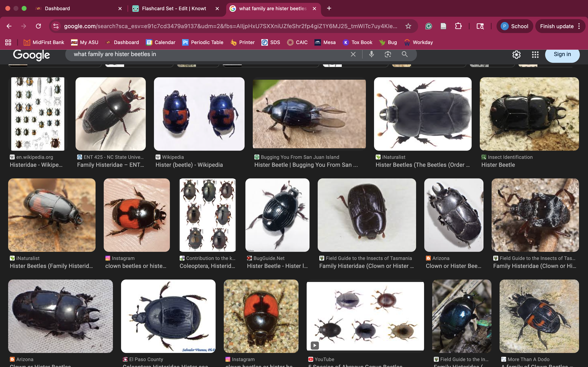This screenshot has width=588, height=367.
Task: Open a new browser tab
Action: (329, 9)
